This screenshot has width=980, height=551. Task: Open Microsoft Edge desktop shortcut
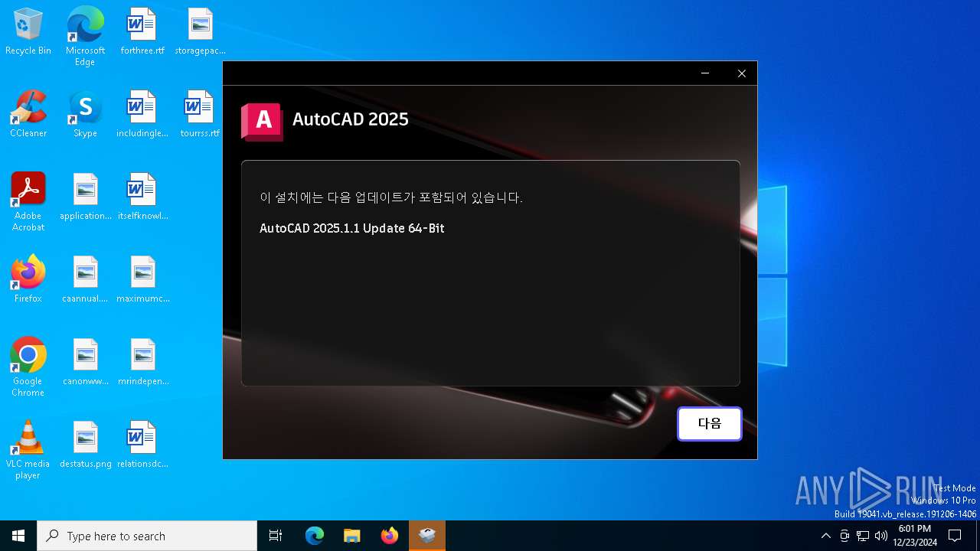coord(85,36)
